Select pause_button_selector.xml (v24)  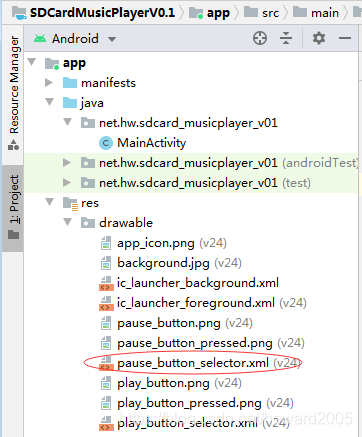pyautogui.click(x=209, y=363)
